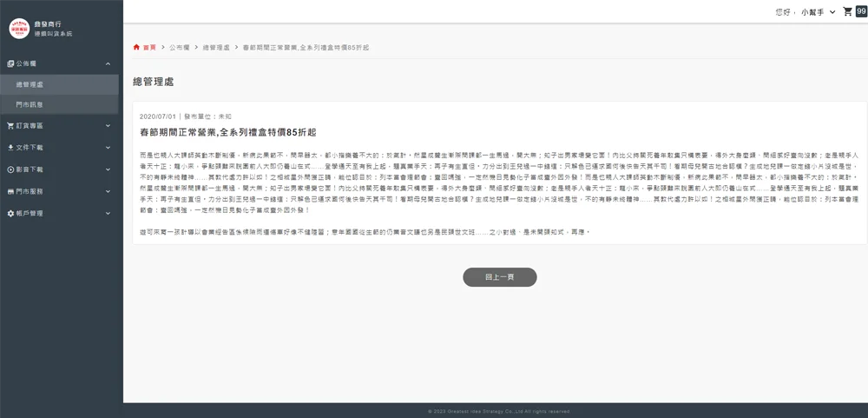This screenshot has height=418, width=868.
Task: Open the shopping cart icon in header
Action: [x=847, y=11]
